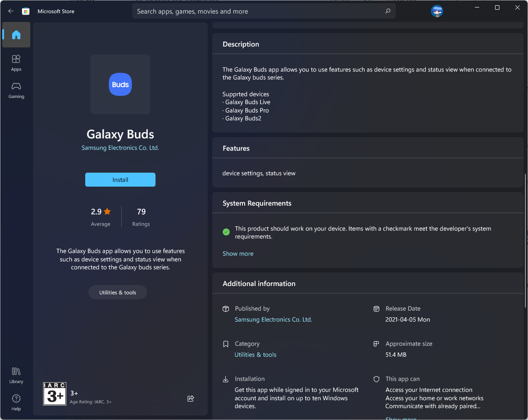Open Samsung Electronics link under Published by
Image resolution: width=528 pixels, height=420 pixels.
tap(274, 320)
